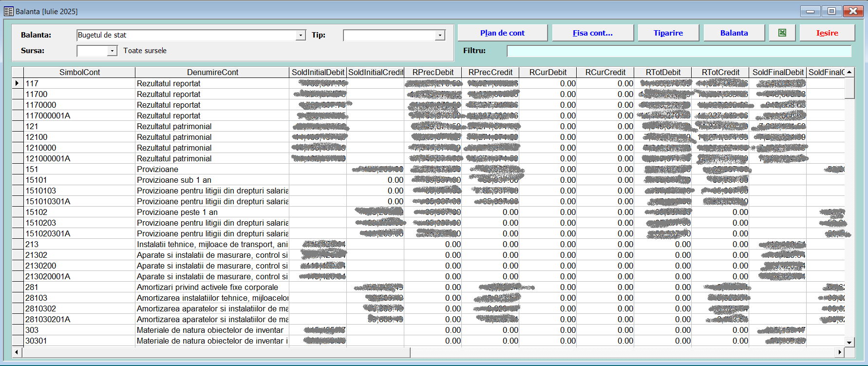Sort by SimbolCont column header
Viewport: 868px width, 366px height.
[x=79, y=72]
